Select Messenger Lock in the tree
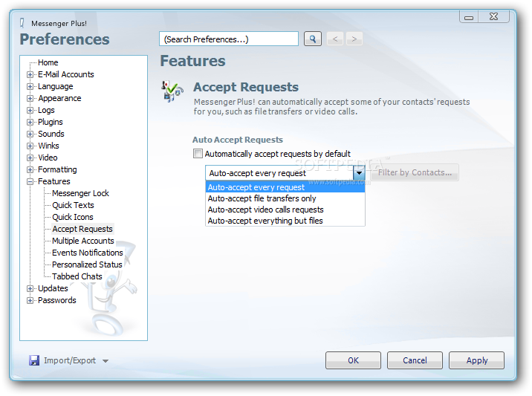Screen dimensions: 532x396 [80, 193]
